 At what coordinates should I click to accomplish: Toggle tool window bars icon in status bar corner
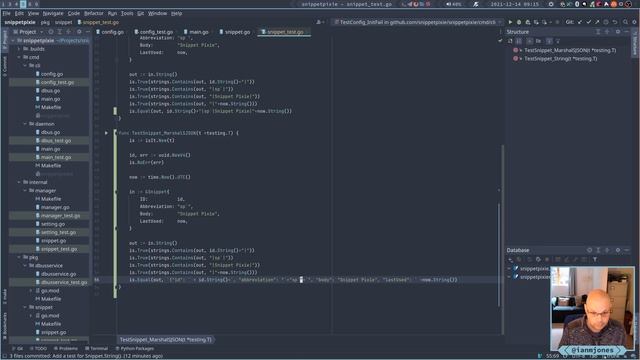(x=4, y=356)
